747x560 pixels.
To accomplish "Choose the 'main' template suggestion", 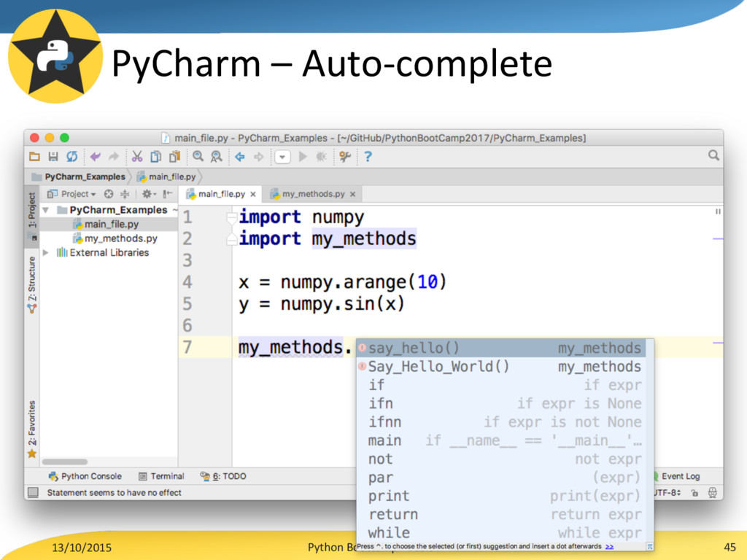I will 500,440.
